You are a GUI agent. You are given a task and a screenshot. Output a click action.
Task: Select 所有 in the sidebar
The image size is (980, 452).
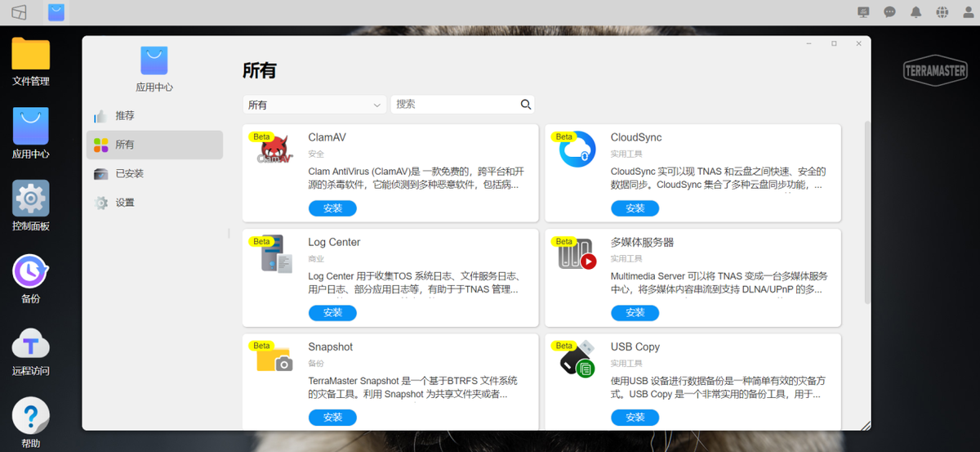154,145
